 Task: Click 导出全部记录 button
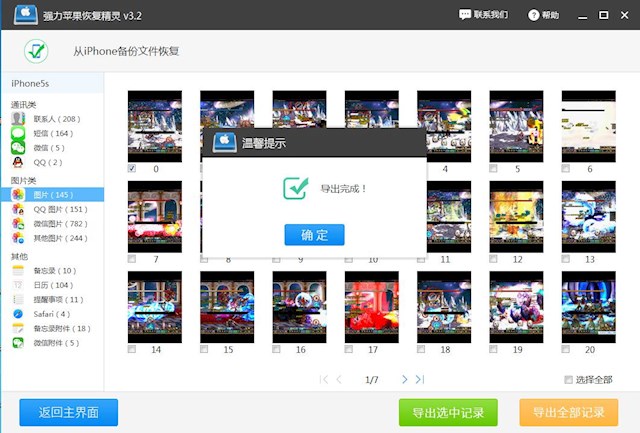point(569,412)
